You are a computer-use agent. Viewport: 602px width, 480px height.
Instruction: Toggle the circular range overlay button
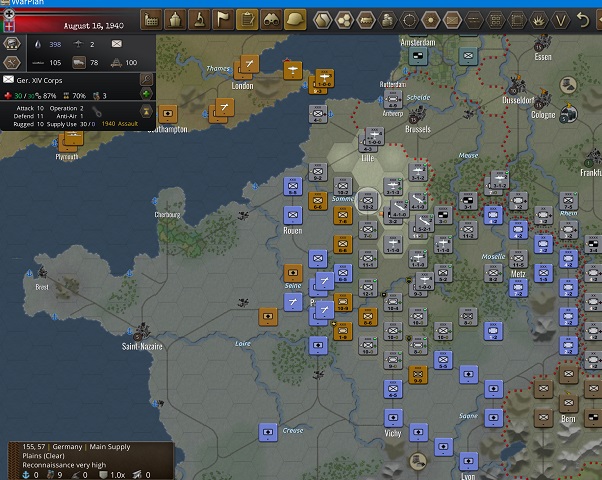(x=409, y=20)
